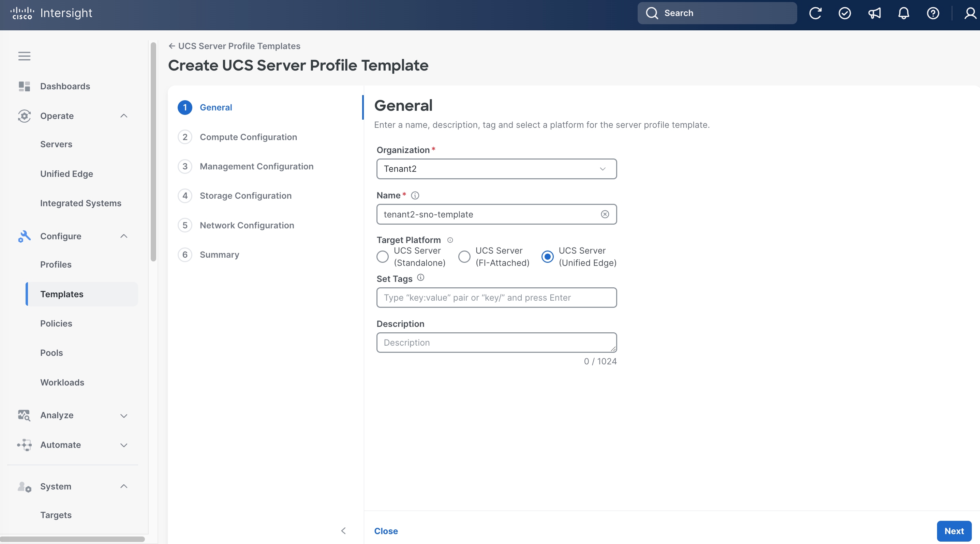The width and height of the screenshot is (980, 544).
Task: Open Dashboards in the sidebar
Action: click(65, 86)
